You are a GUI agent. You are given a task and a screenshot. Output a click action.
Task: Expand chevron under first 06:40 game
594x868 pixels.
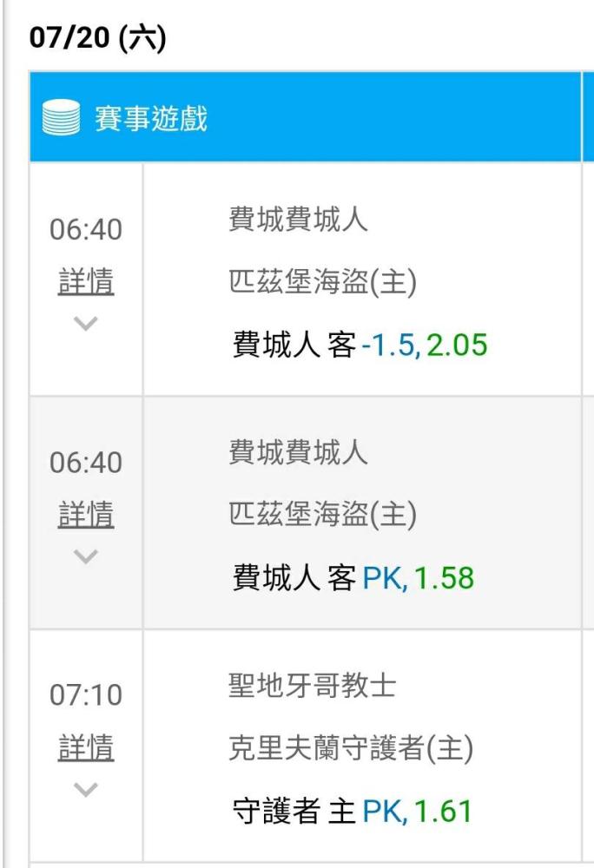pyautogui.click(x=86, y=323)
